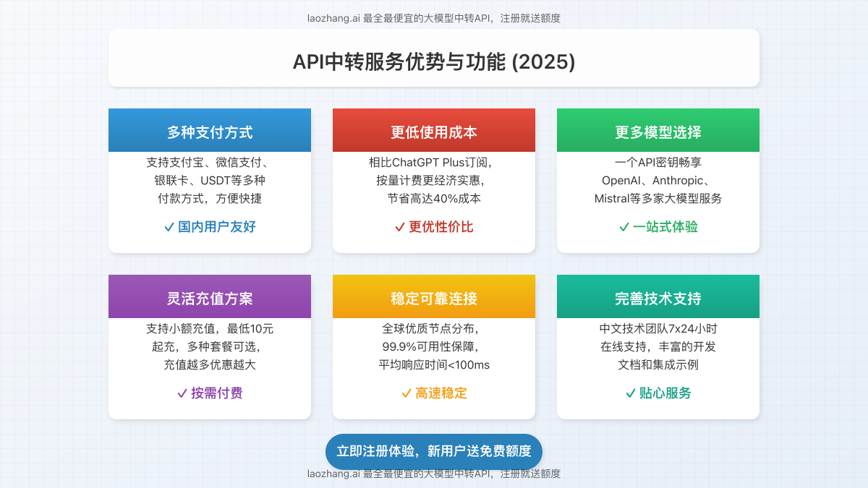Click the checkmark beside 高速稳定
868x488 pixels.
click(407, 393)
